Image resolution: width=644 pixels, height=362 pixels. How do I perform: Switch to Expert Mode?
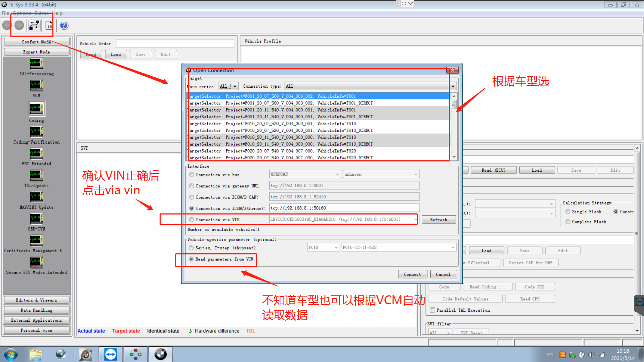point(36,52)
